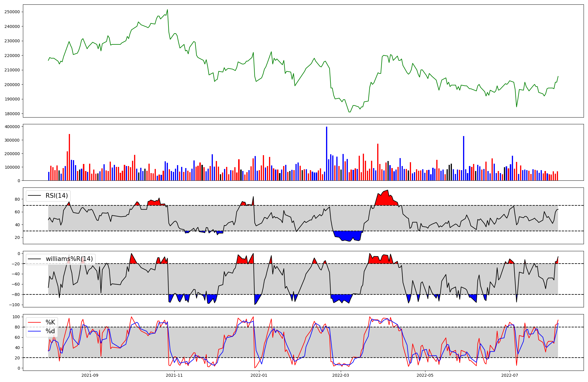Viewport: 588px width, 382px height.
Task: Select the 2022-03 date label on x-axis
Action: 341,375
